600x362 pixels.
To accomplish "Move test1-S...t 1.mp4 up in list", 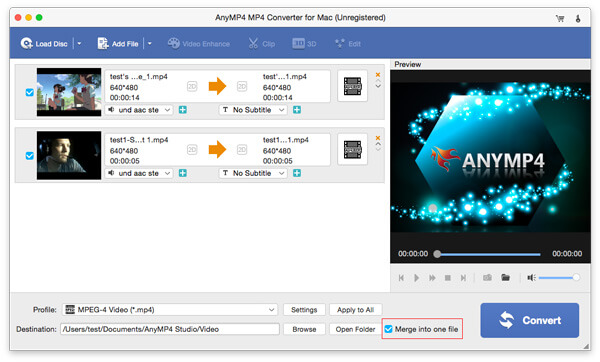I will (378, 144).
